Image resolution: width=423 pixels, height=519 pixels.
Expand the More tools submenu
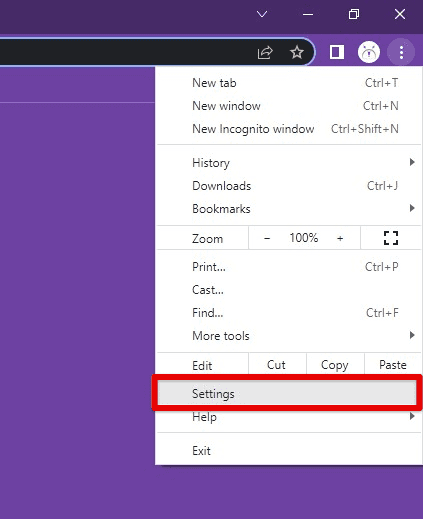point(289,336)
